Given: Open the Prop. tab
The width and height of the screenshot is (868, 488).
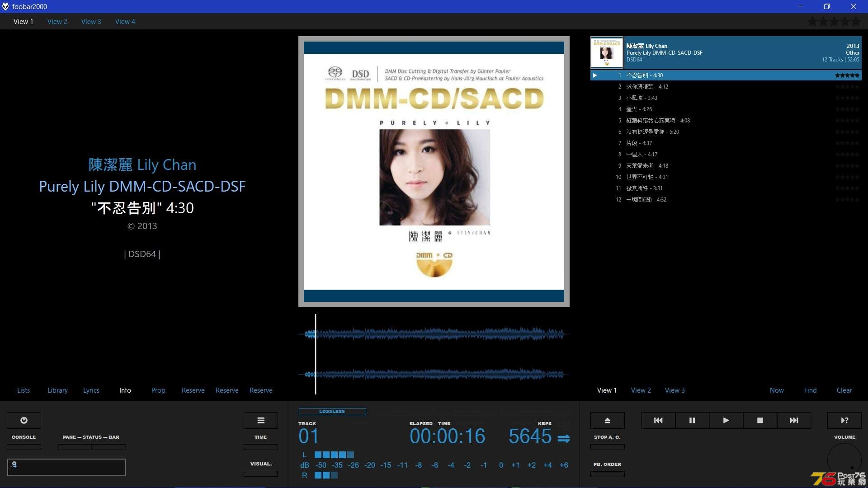Looking at the screenshot, I should coord(159,390).
